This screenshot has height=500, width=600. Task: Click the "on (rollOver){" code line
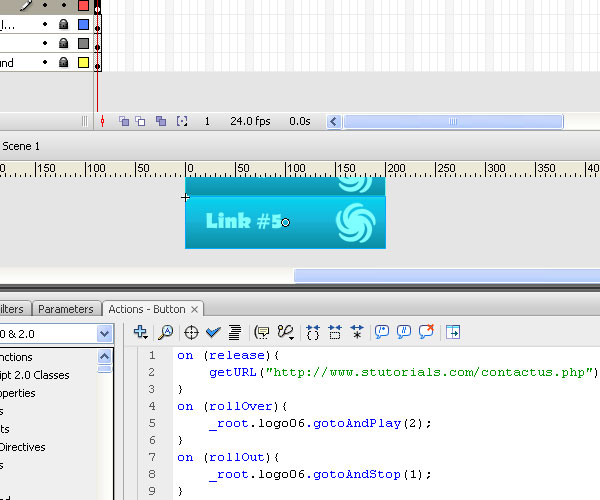(232, 406)
